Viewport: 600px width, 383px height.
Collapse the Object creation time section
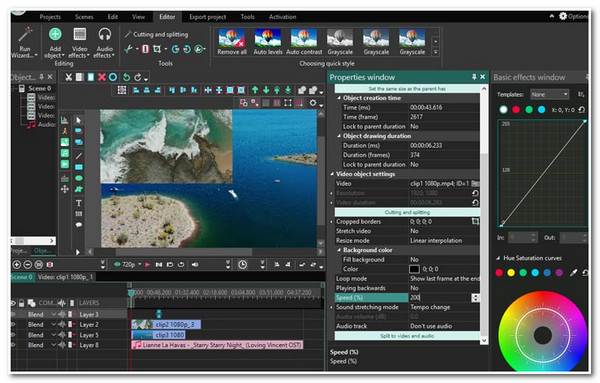click(x=339, y=98)
